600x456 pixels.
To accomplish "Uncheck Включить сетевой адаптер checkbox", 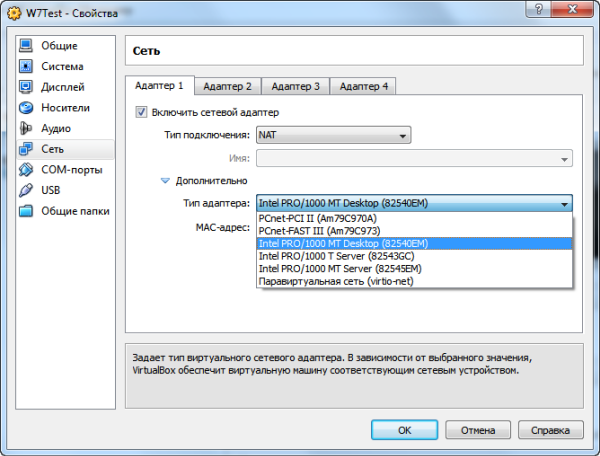I will click(x=141, y=112).
